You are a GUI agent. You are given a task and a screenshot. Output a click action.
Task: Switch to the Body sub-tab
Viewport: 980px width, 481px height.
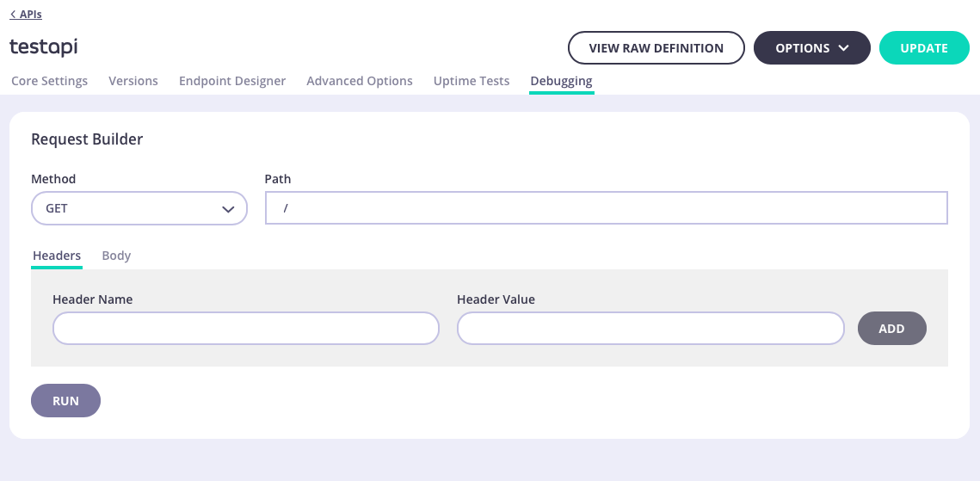click(116, 256)
